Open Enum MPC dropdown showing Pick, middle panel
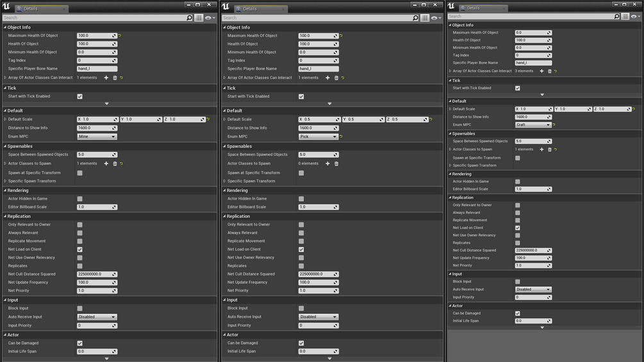 click(x=318, y=136)
